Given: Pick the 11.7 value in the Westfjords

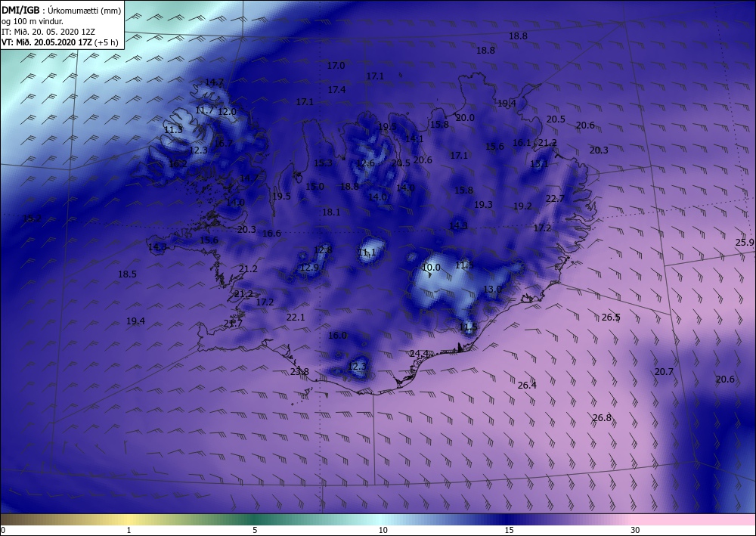Looking at the screenshot, I should [204, 110].
